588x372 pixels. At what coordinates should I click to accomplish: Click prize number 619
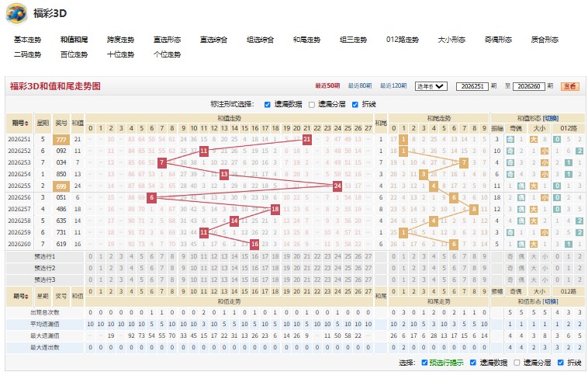pos(61,244)
